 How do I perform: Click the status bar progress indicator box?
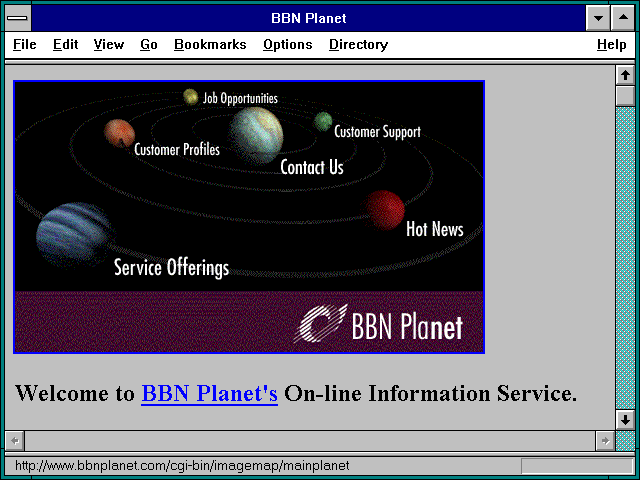(x=578, y=466)
